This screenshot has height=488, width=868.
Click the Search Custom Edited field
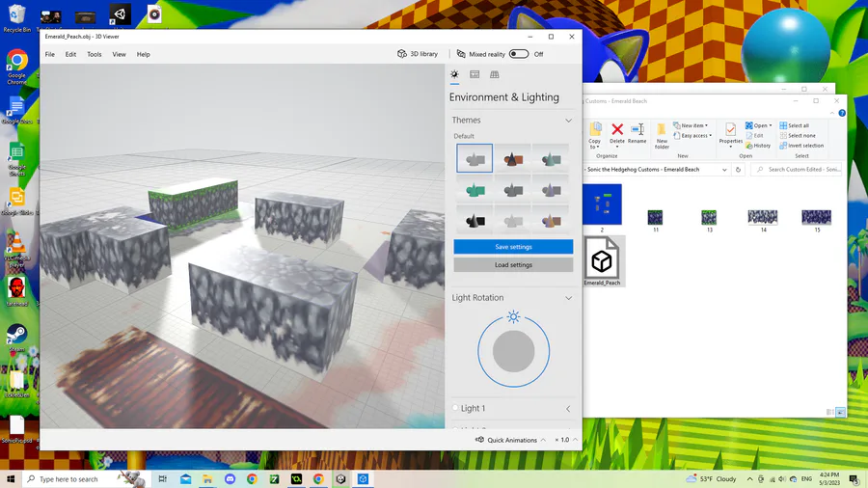[796, 170]
